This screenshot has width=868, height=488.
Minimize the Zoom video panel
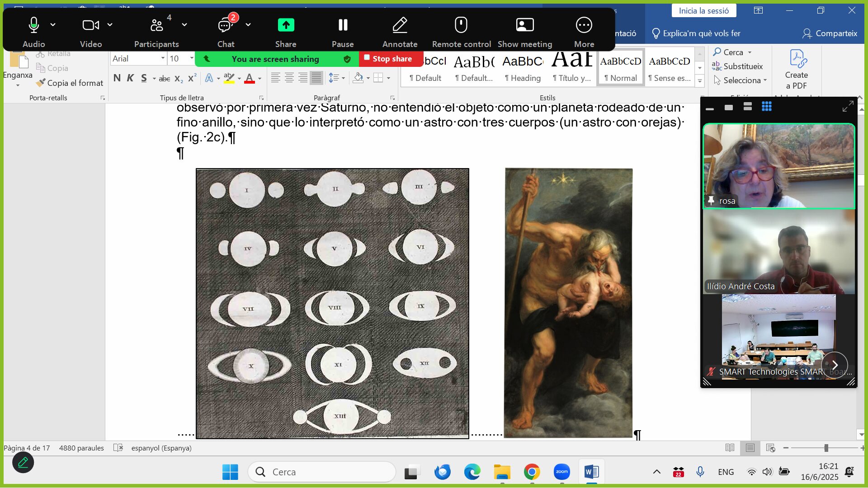click(x=710, y=108)
